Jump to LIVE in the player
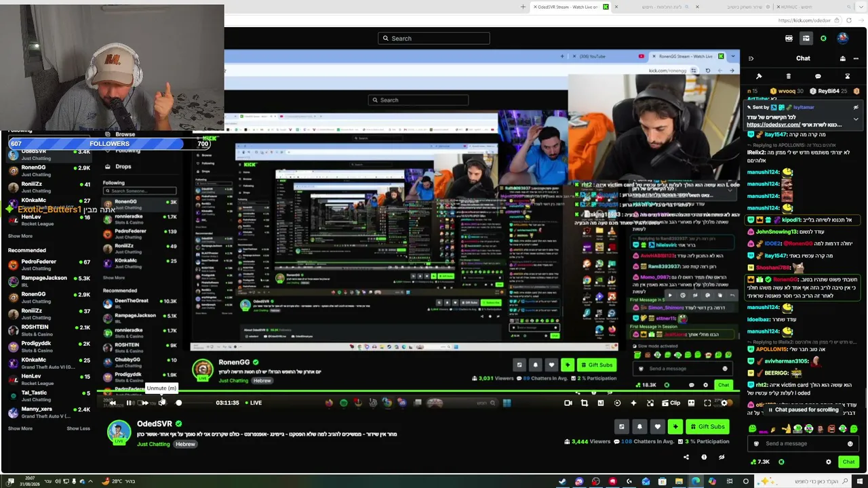 point(252,403)
